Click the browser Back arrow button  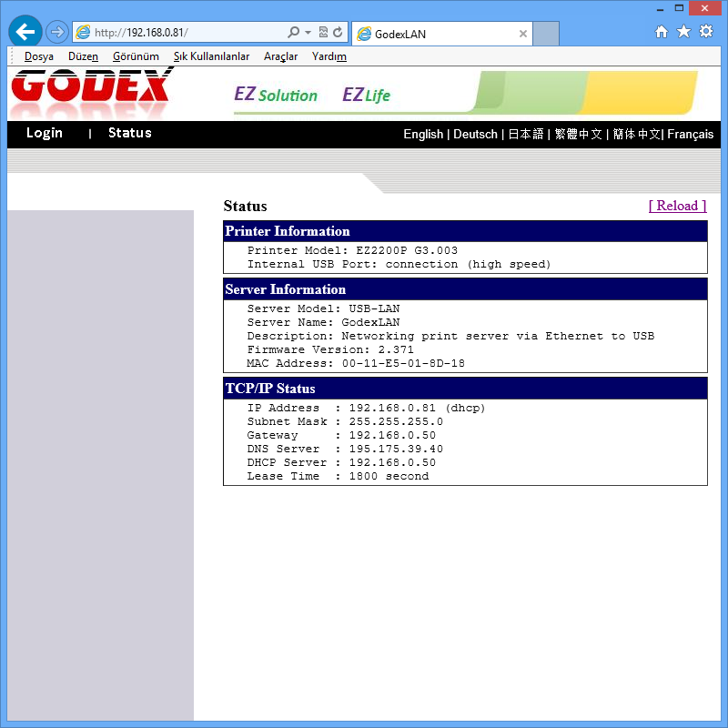[x=25, y=33]
